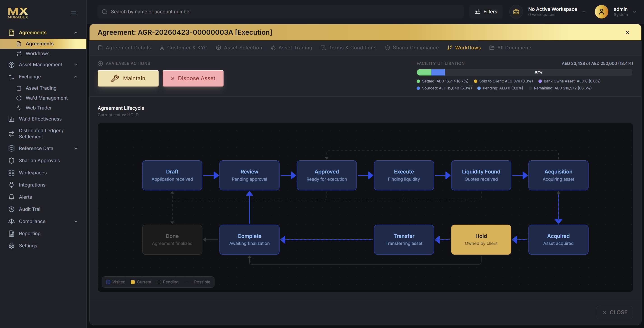Viewport: 644px width, 328px height.
Task: Open the No Active Workspace dropdown
Action: [584, 12]
